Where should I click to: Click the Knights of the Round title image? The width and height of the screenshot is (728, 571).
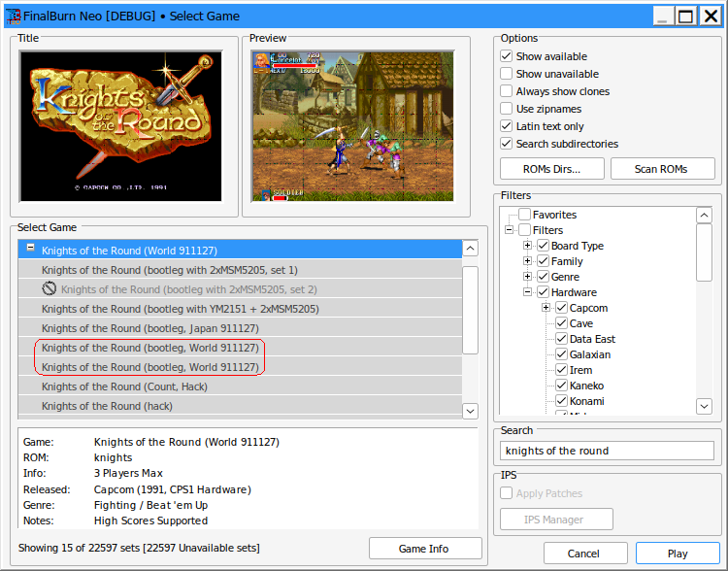120,126
